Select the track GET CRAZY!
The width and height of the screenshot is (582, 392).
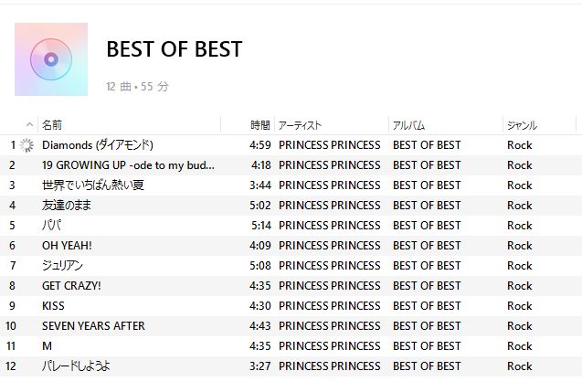click(71, 286)
